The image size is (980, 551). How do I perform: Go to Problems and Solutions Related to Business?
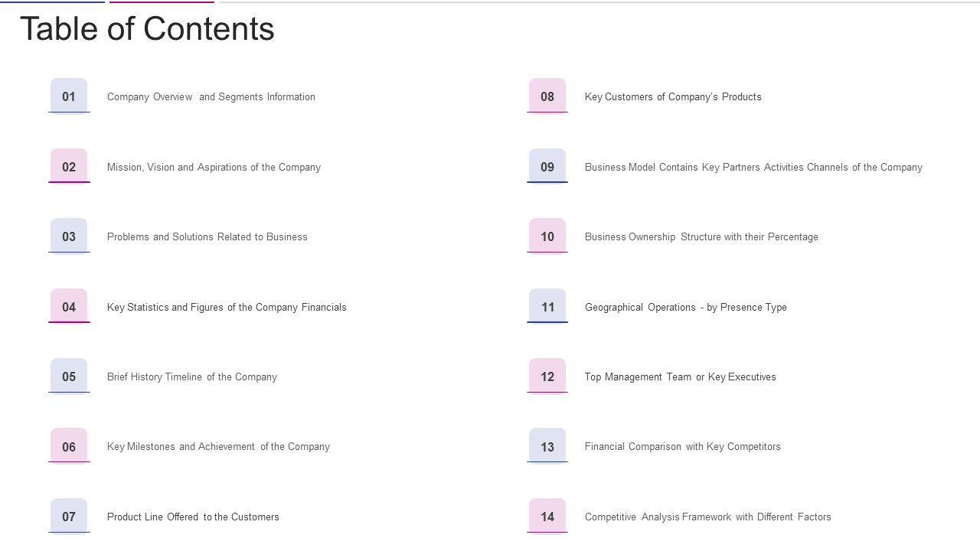207,237
